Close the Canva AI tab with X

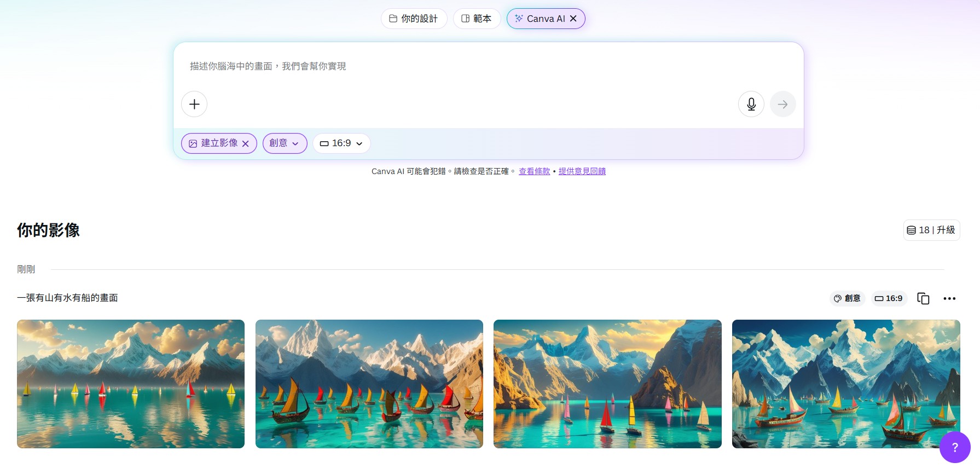573,19
